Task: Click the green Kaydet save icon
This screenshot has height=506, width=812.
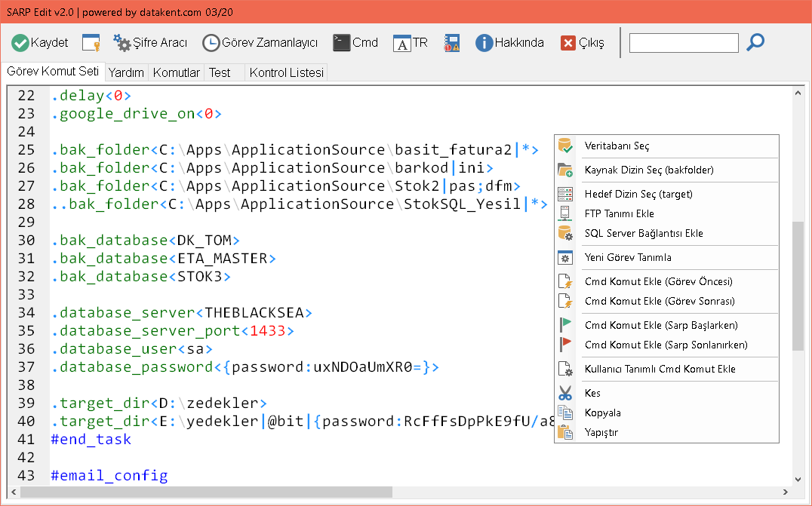Action: 20,43
